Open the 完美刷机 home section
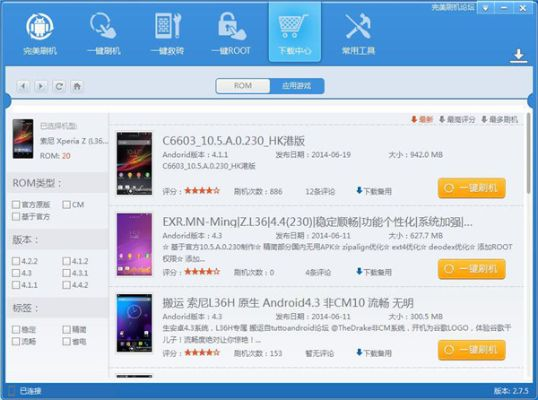The height and width of the screenshot is (400, 538). 40,34
